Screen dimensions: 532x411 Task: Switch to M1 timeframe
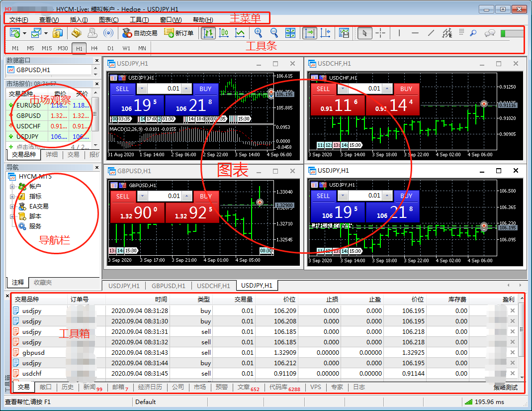point(15,48)
